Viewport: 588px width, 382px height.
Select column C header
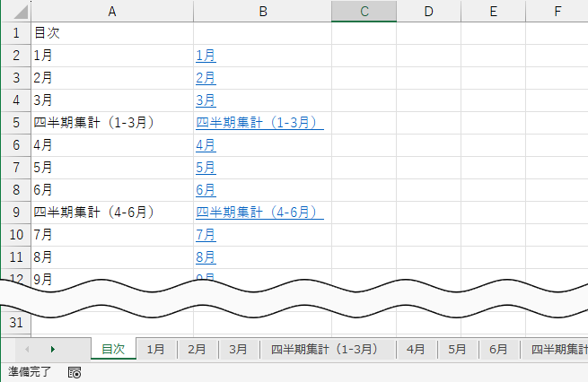(x=364, y=12)
